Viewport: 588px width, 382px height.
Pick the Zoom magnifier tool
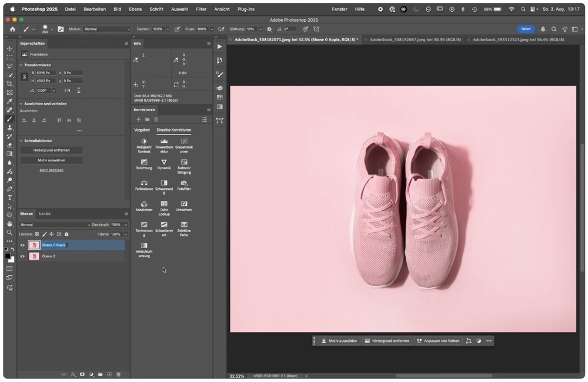click(9, 233)
